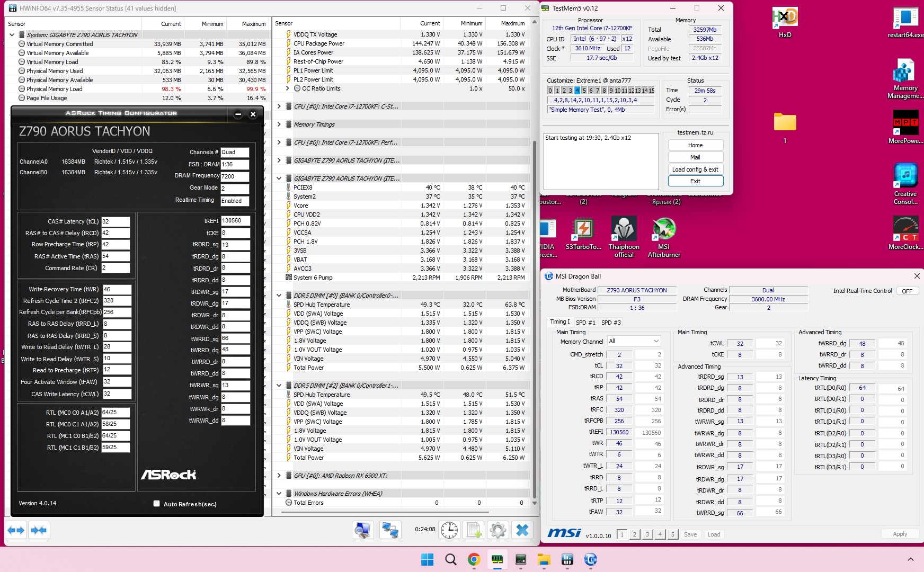Toggle TestMem5 test number 4 box

tap(577, 91)
